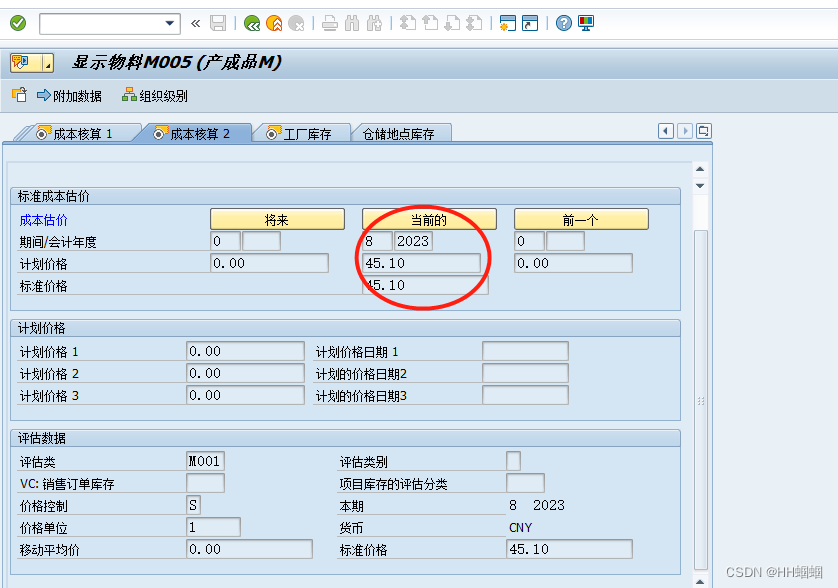Image resolution: width=838 pixels, height=588 pixels.
Task: Click the right tab-scroll arrow
Action: 684,131
